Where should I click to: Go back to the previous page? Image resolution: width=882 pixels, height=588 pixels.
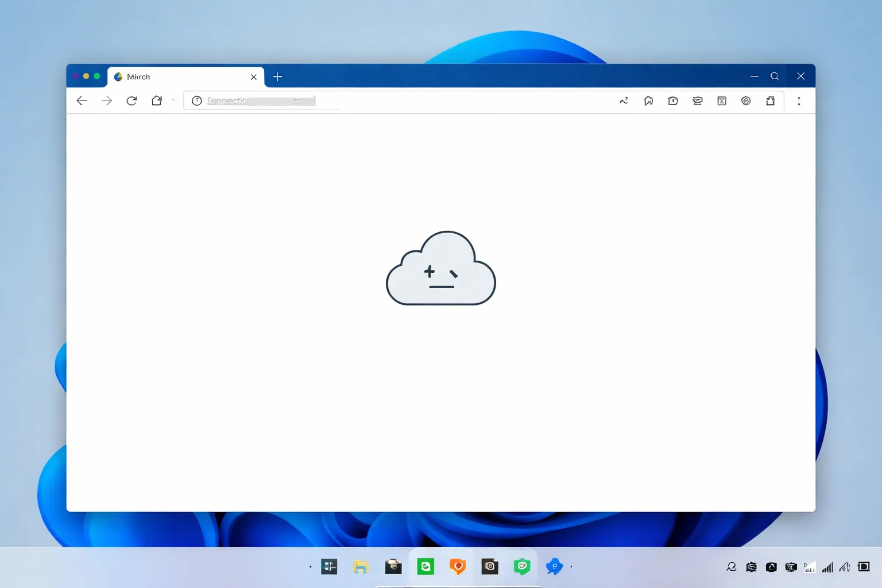tap(82, 101)
